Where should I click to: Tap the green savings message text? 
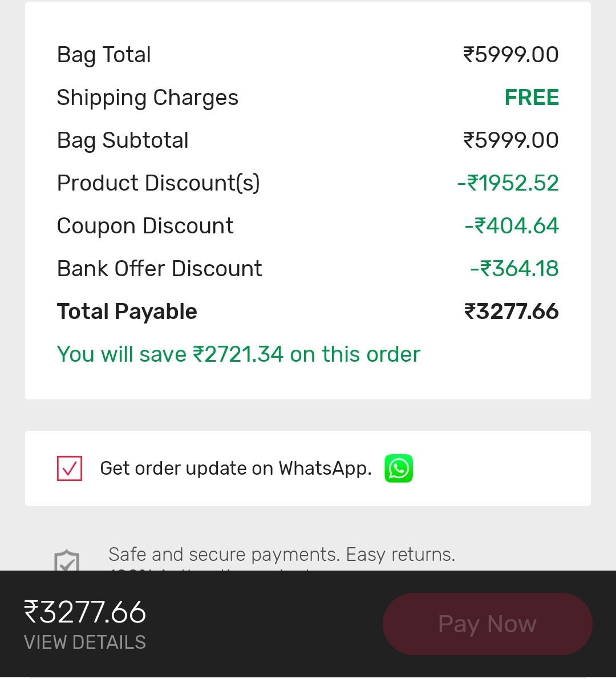pyautogui.click(x=238, y=354)
